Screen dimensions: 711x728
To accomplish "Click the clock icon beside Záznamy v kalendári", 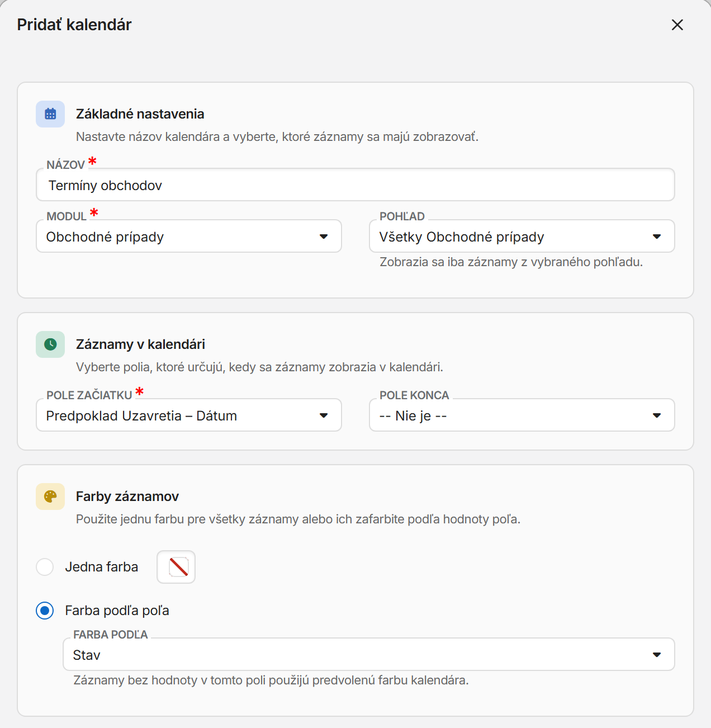I will point(50,344).
